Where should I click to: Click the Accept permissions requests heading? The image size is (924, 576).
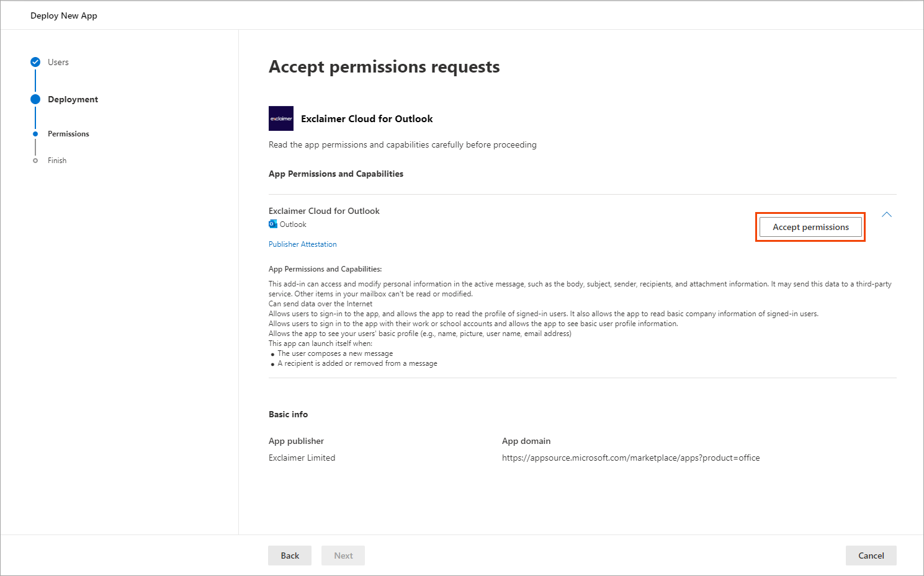click(384, 66)
